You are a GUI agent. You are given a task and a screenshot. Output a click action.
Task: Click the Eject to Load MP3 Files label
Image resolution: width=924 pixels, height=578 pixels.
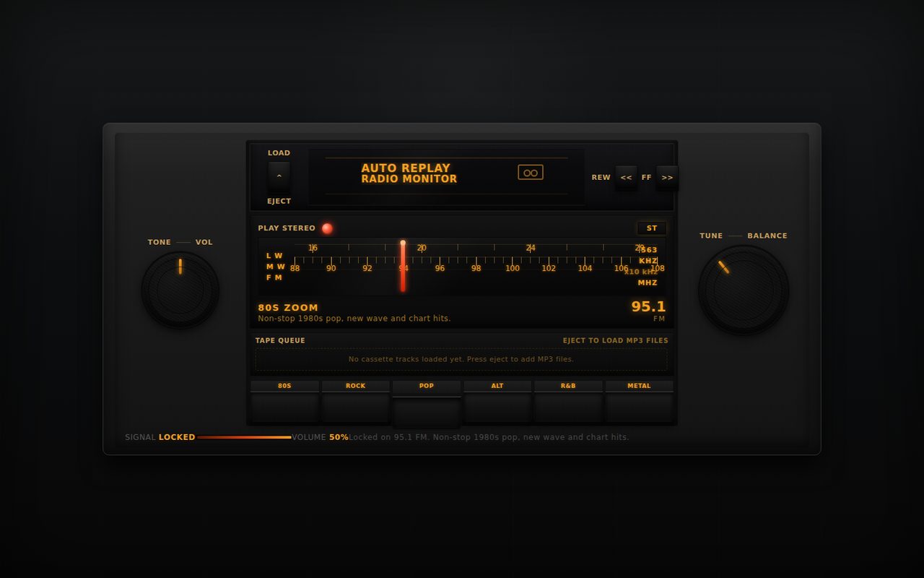tap(616, 340)
